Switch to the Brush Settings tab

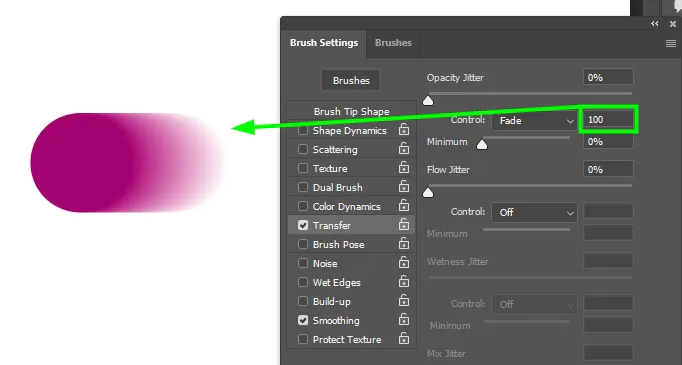click(324, 43)
